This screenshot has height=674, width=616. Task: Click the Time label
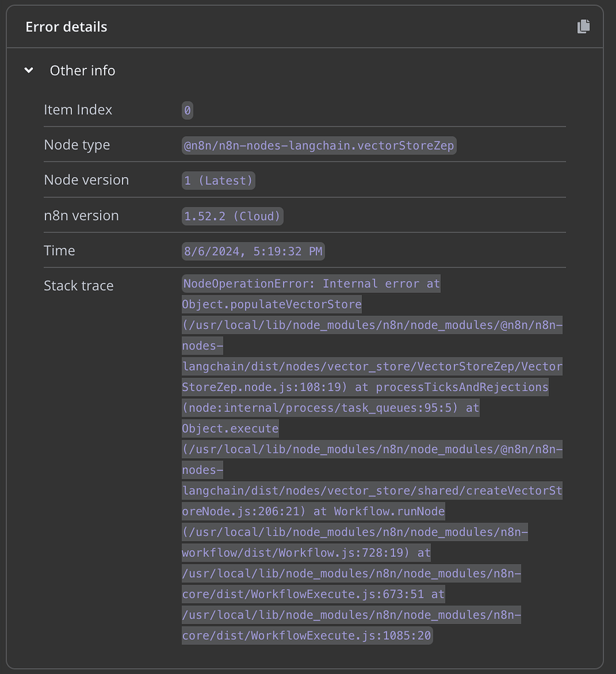pyautogui.click(x=59, y=251)
